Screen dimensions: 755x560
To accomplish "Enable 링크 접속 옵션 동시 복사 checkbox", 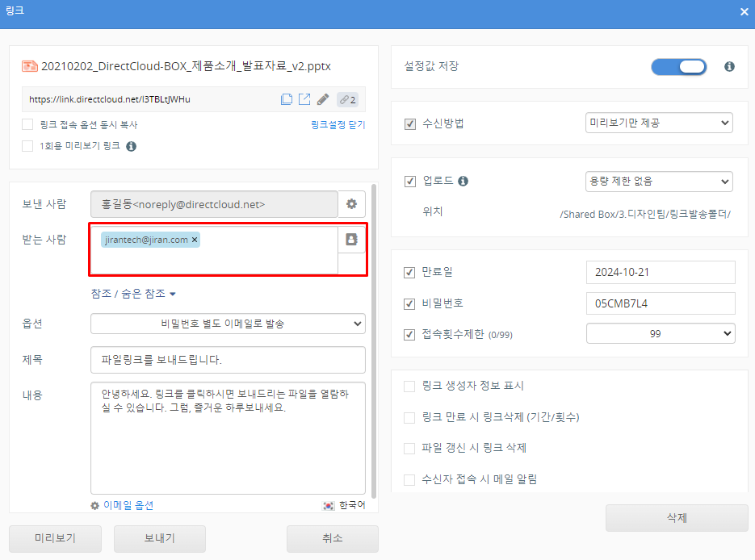I will coord(27,124).
